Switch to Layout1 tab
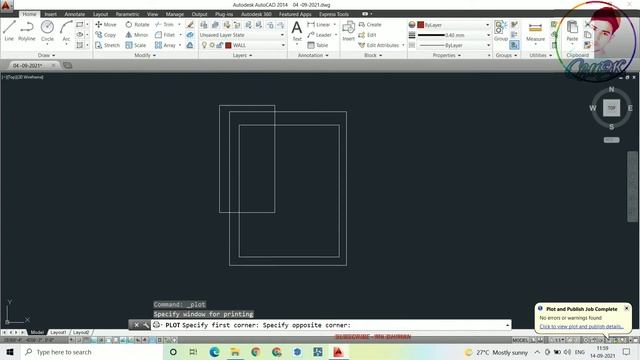This screenshot has height=360, width=640. (x=58, y=332)
